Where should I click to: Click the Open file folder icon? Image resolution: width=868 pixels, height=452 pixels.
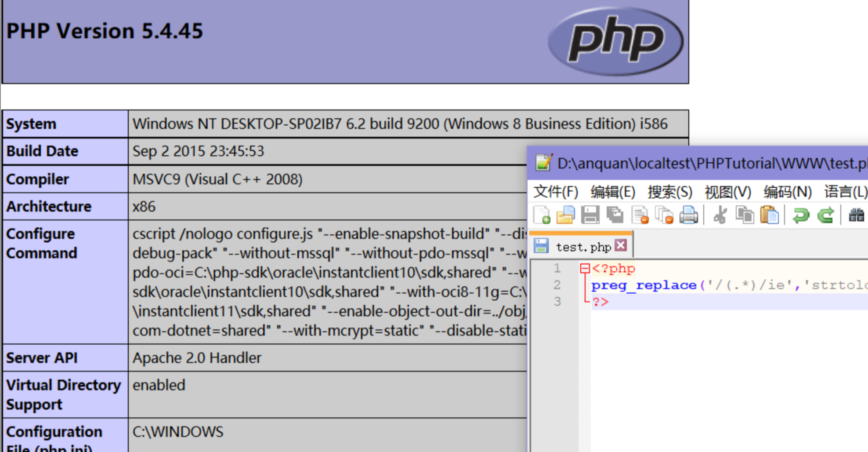[565, 215]
